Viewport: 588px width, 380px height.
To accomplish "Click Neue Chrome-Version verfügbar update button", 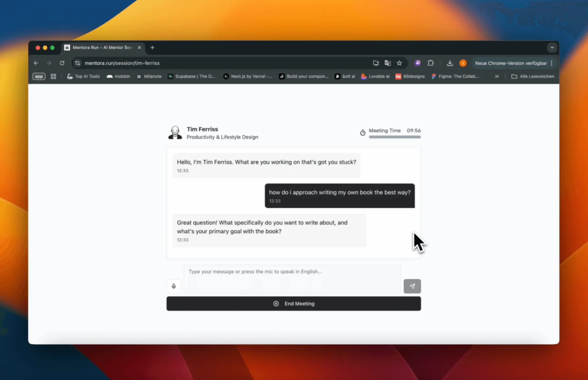I will pyautogui.click(x=511, y=63).
